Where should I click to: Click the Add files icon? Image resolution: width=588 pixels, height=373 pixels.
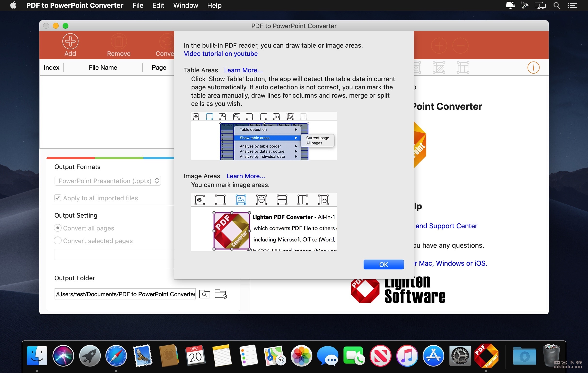click(x=70, y=41)
